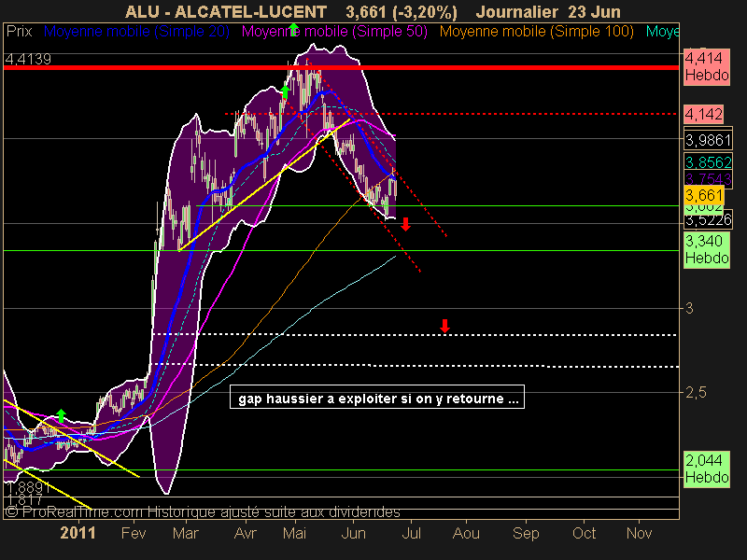747x560 pixels.
Task: Select 'Moyenne mobile (Simple 50)' legend entry
Action: (334, 32)
